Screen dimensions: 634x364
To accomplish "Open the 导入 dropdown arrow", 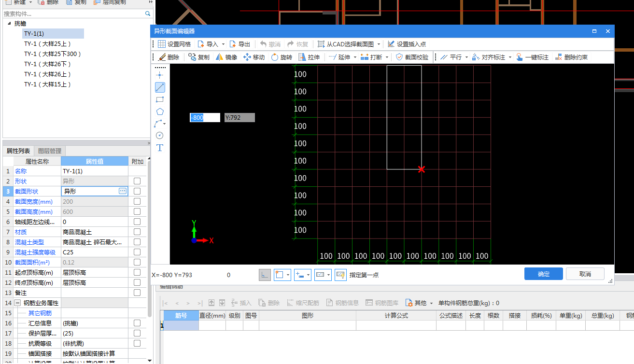I will tap(223, 44).
